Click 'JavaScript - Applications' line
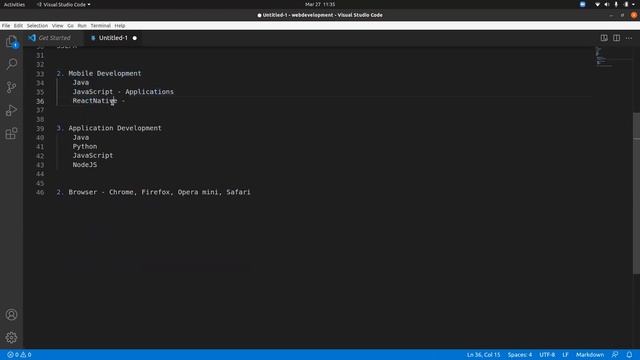This screenshot has width=640, height=360. 123,92
